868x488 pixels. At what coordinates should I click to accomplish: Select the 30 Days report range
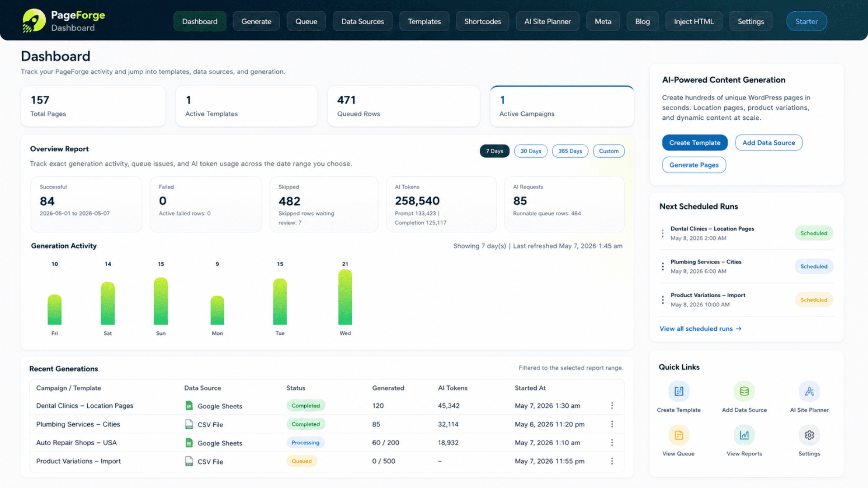(x=531, y=151)
